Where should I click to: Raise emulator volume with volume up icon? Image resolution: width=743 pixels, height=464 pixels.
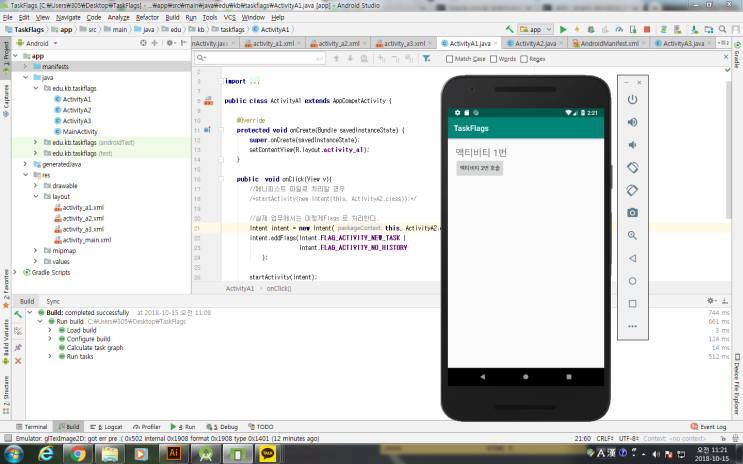pos(632,122)
